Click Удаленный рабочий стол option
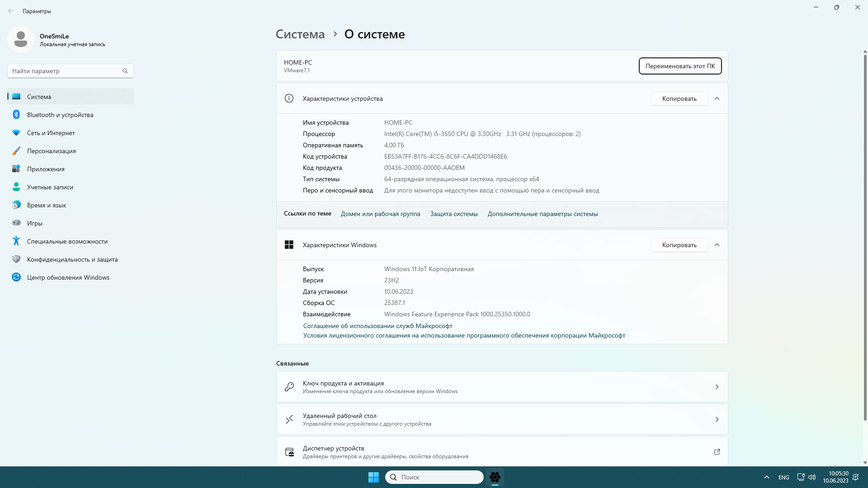 [x=502, y=419]
